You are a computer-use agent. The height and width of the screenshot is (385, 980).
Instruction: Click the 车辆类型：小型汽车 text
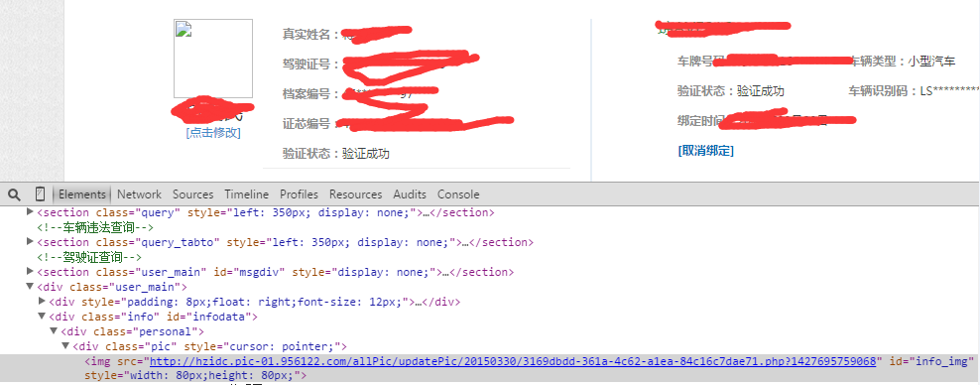(902, 61)
